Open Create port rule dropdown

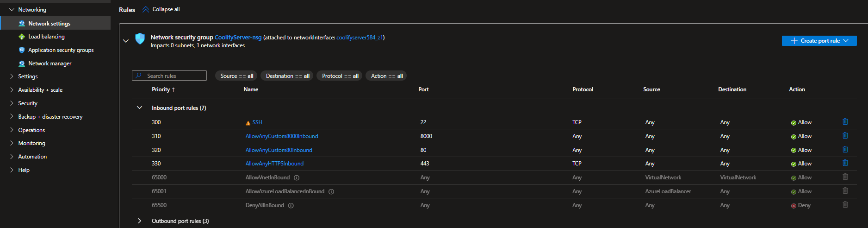[819, 41]
